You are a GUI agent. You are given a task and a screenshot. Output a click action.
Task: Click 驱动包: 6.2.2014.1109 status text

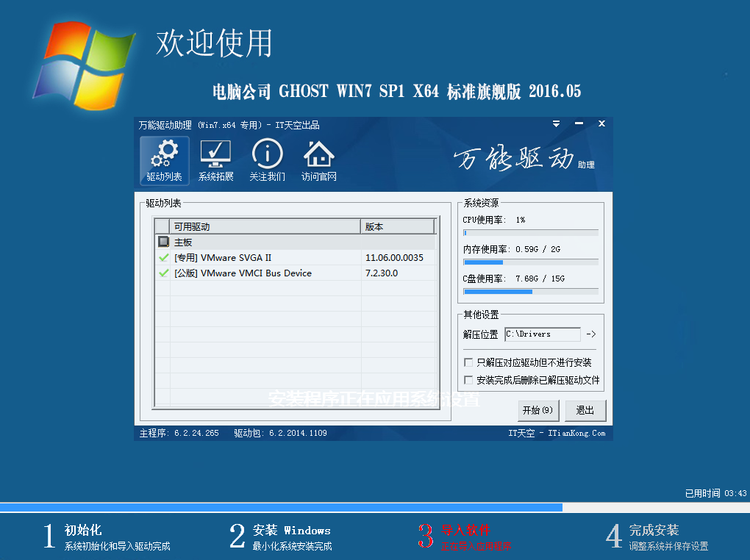(x=280, y=434)
